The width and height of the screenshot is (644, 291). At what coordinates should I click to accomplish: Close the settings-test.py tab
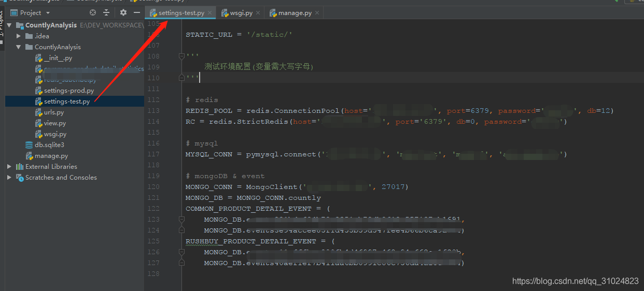[x=209, y=13]
